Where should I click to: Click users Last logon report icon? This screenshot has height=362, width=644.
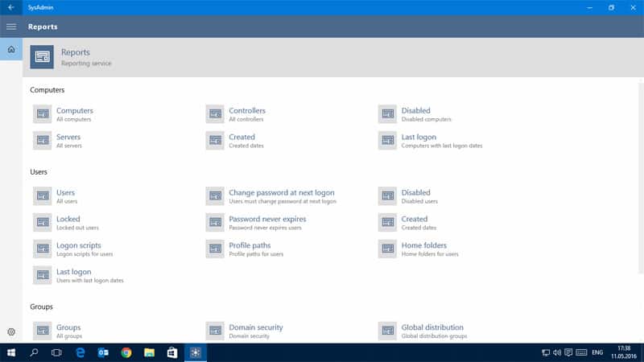pos(43,274)
